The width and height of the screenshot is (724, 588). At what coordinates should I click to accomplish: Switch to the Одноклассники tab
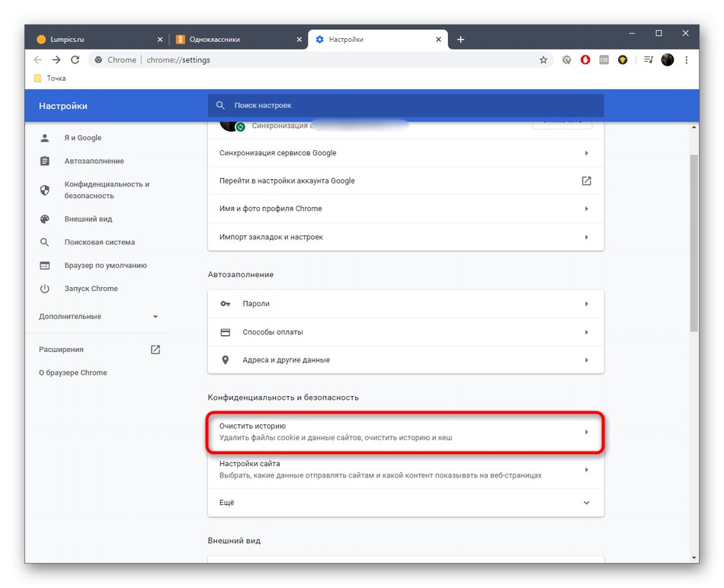click(x=238, y=40)
